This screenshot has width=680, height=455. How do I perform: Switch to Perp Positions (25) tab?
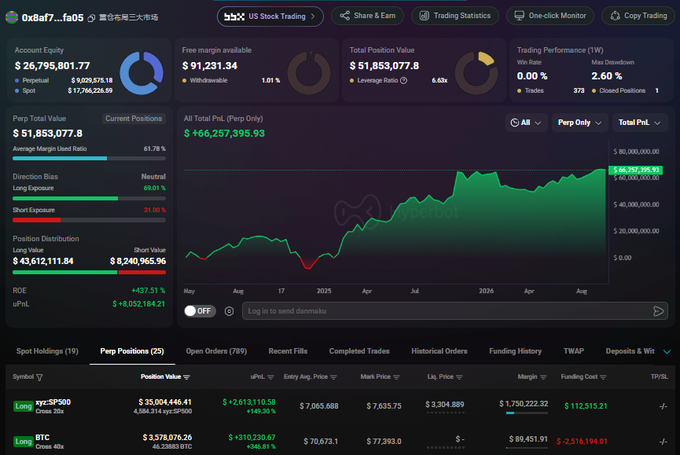click(132, 351)
